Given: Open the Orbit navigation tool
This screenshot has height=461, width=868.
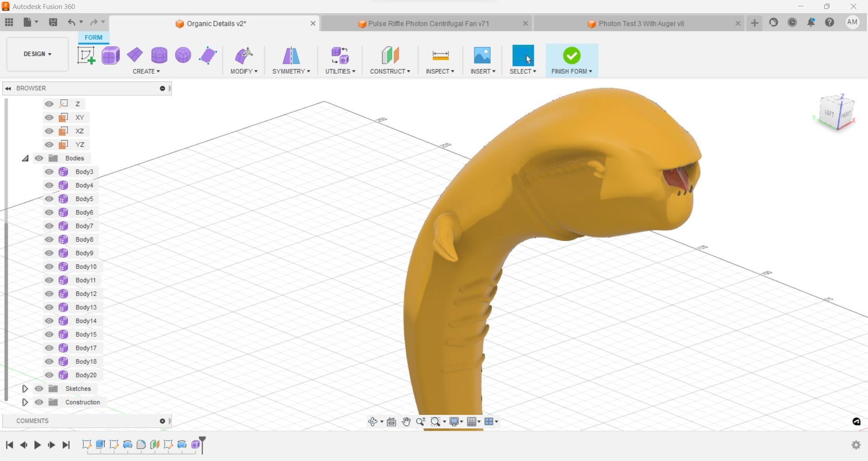Looking at the screenshot, I should click(x=373, y=422).
